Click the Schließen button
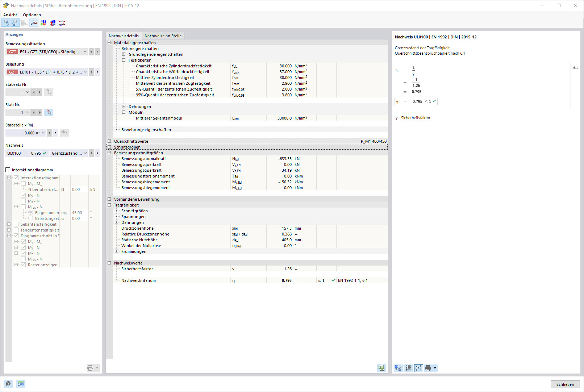This screenshot has height=392, width=584. [x=565, y=384]
